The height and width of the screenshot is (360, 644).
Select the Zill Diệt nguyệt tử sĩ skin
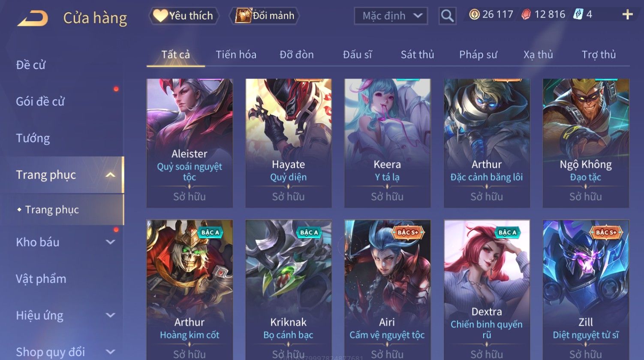586,290
